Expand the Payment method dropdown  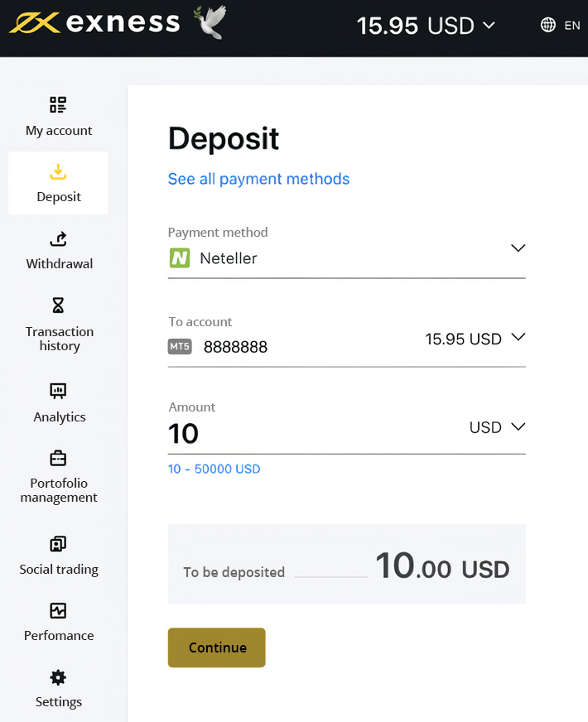[518, 248]
